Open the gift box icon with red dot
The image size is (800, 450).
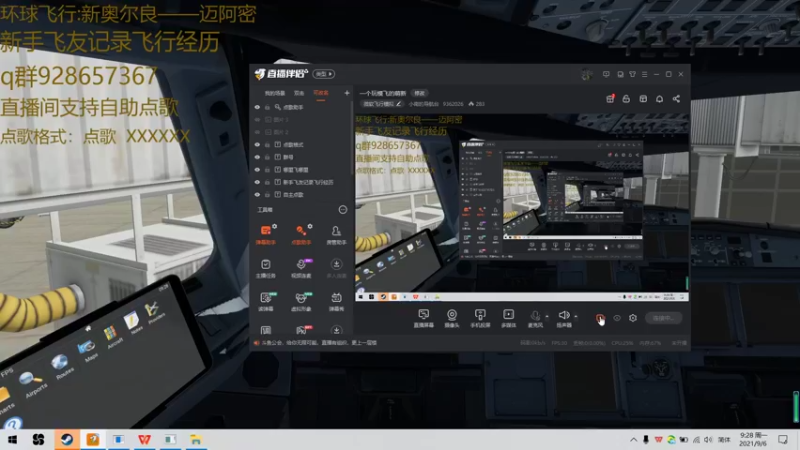610,98
